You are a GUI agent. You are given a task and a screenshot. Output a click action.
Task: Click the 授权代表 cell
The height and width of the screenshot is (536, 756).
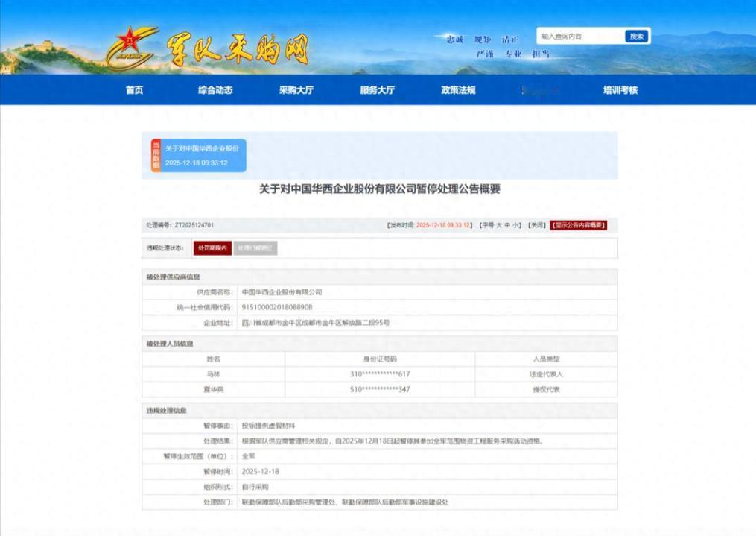tap(546, 390)
